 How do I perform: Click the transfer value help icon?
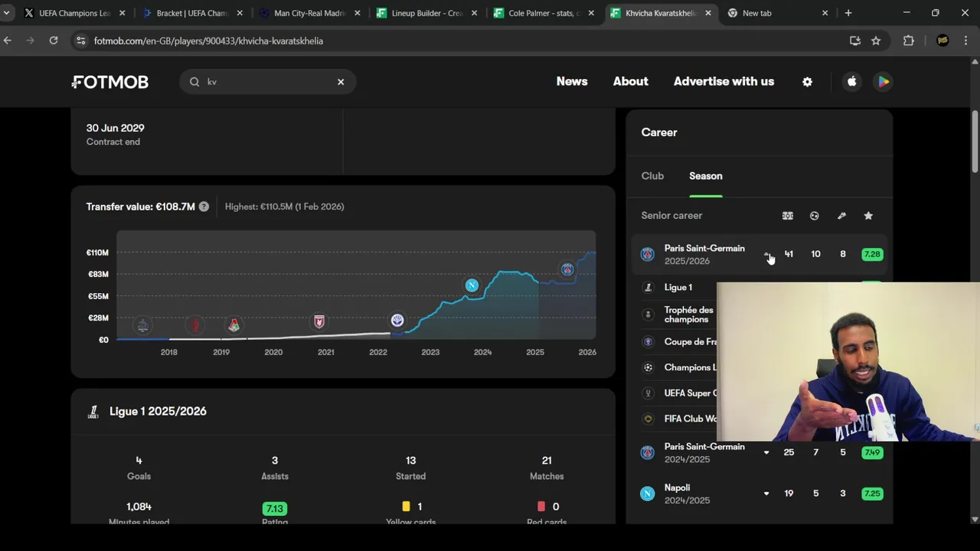click(204, 207)
